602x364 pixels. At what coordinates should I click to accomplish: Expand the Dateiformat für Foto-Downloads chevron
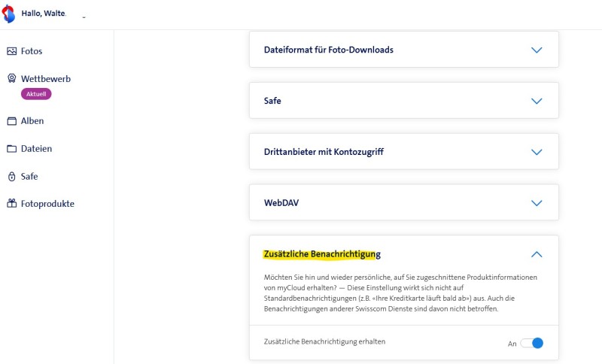tap(537, 50)
